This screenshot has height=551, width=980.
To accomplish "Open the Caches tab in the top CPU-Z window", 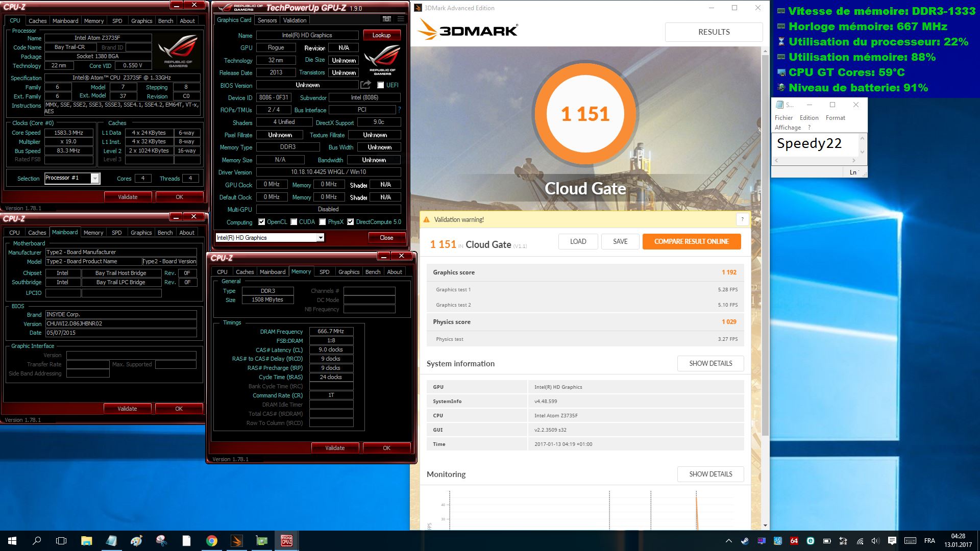I will (x=37, y=21).
